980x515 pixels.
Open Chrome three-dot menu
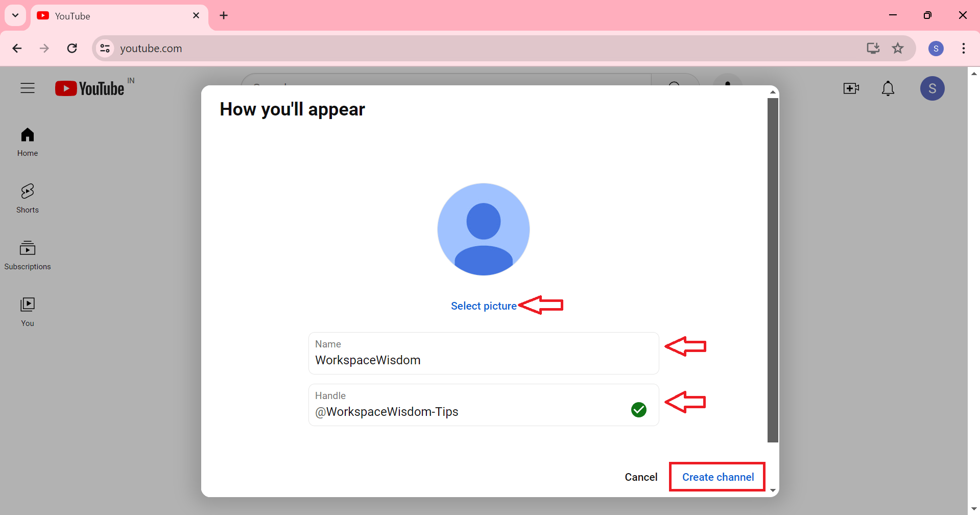pos(963,49)
